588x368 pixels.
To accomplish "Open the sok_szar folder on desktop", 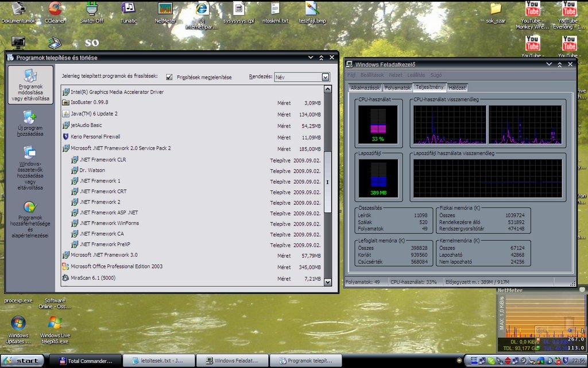I will [495, 9].
